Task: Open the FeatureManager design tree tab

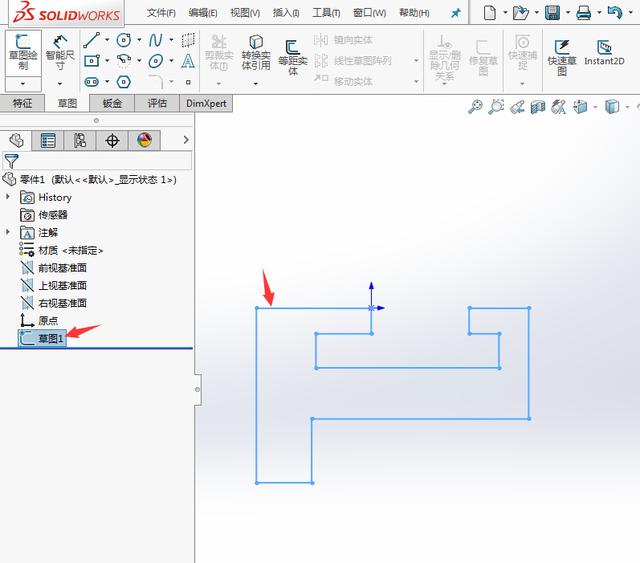Action: pyautogui.click(x=16, y=140)
